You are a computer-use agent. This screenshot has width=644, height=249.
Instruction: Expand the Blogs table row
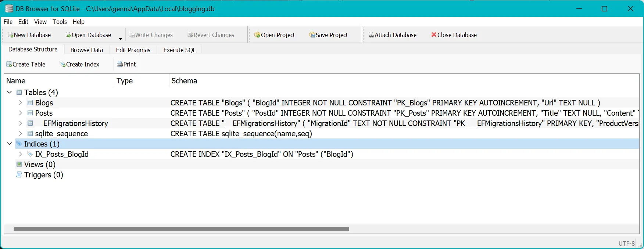click(x=20, y=102)
